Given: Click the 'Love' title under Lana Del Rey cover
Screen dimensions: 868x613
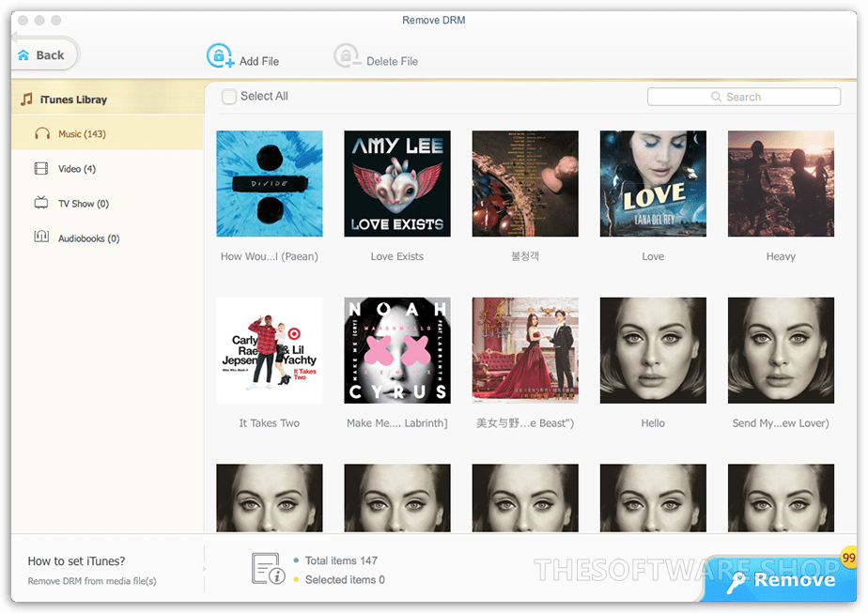Looking at the screenshot, I should coord(653,256).
